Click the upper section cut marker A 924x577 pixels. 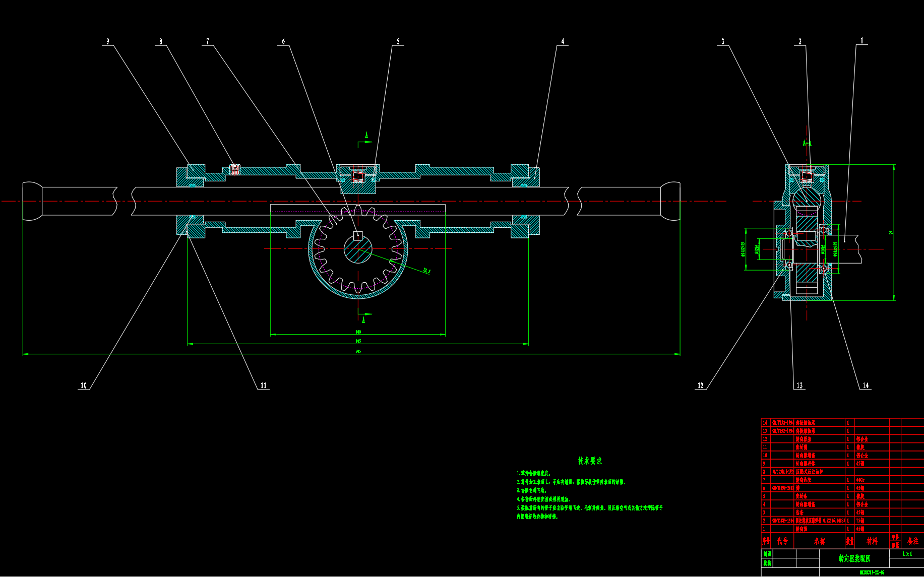[366, 136]
